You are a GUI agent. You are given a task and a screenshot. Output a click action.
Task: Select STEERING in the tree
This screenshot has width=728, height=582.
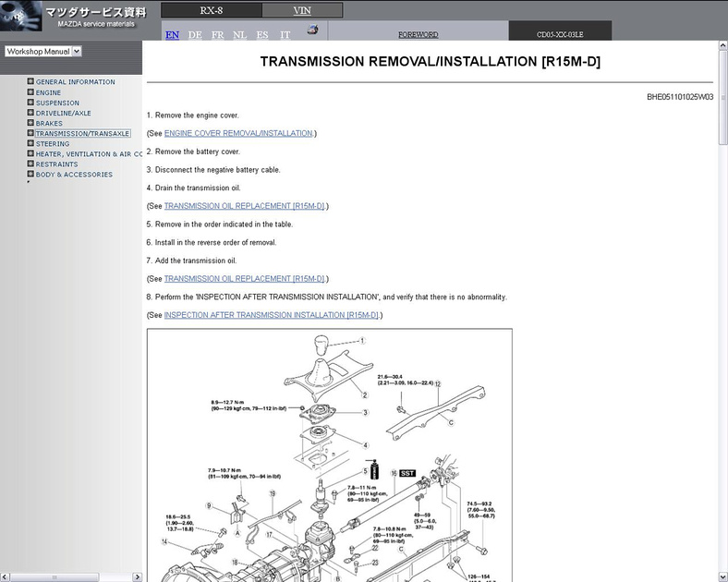tap(53, 143)
